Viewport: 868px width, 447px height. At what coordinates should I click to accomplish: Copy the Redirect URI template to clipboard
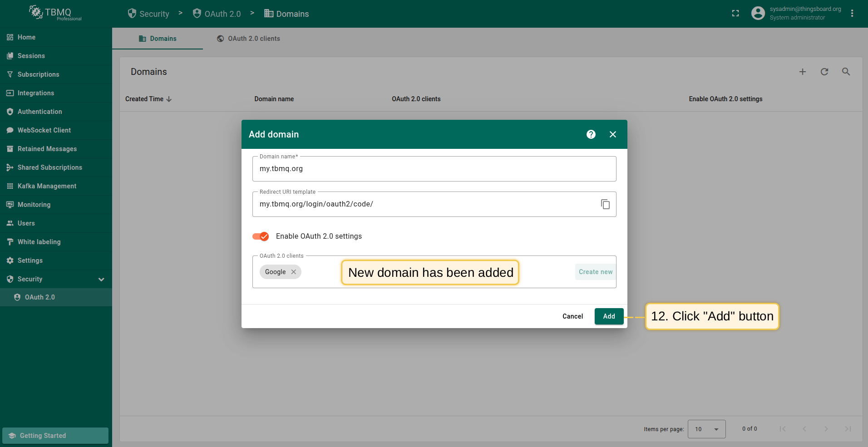[605, 204]
